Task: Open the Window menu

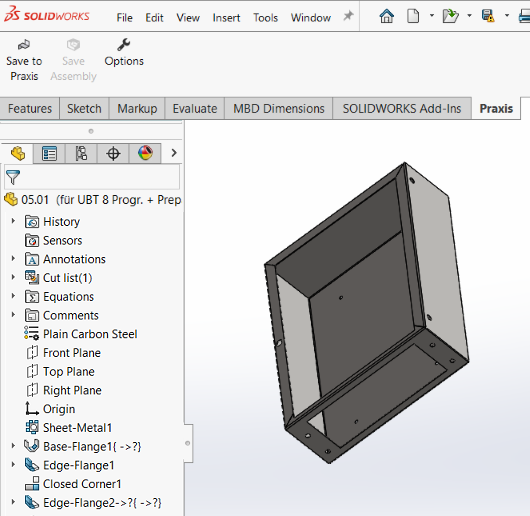Action: point(311,18)
